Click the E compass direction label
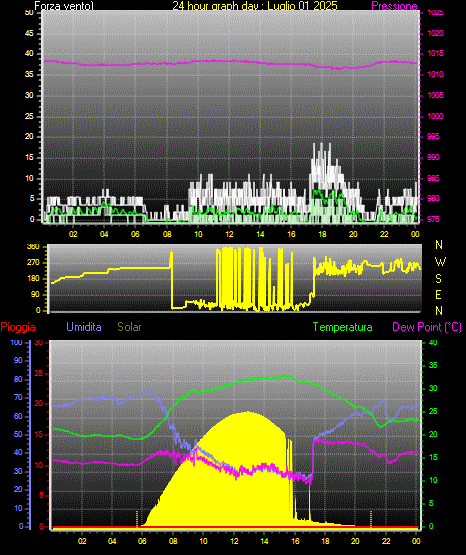Viewport: 466px width, 555px height. click(x=438, y=294)
